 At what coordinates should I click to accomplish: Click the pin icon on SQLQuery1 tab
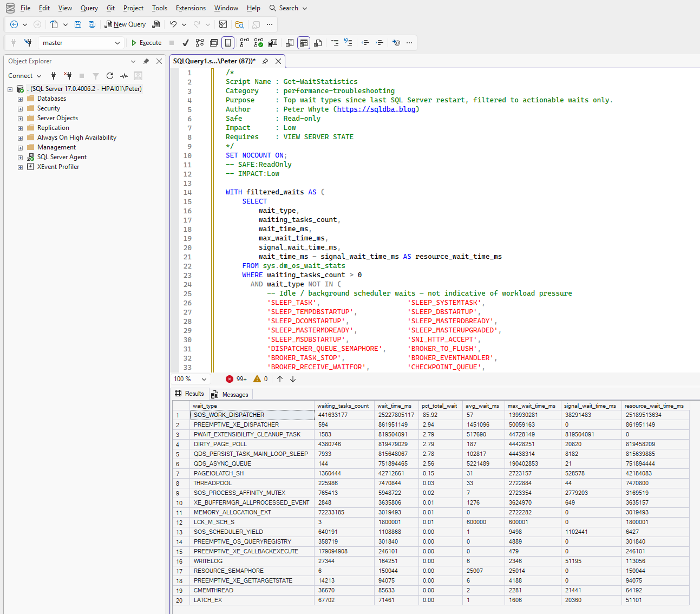[265, 61]
